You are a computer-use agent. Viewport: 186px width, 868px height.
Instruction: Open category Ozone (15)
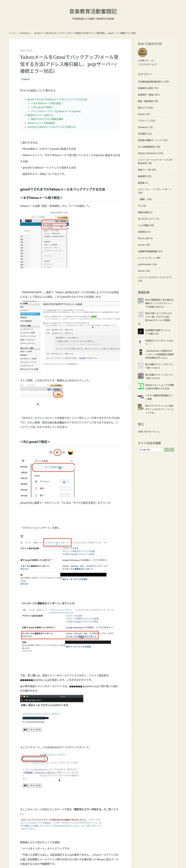[x=144, y=114]
